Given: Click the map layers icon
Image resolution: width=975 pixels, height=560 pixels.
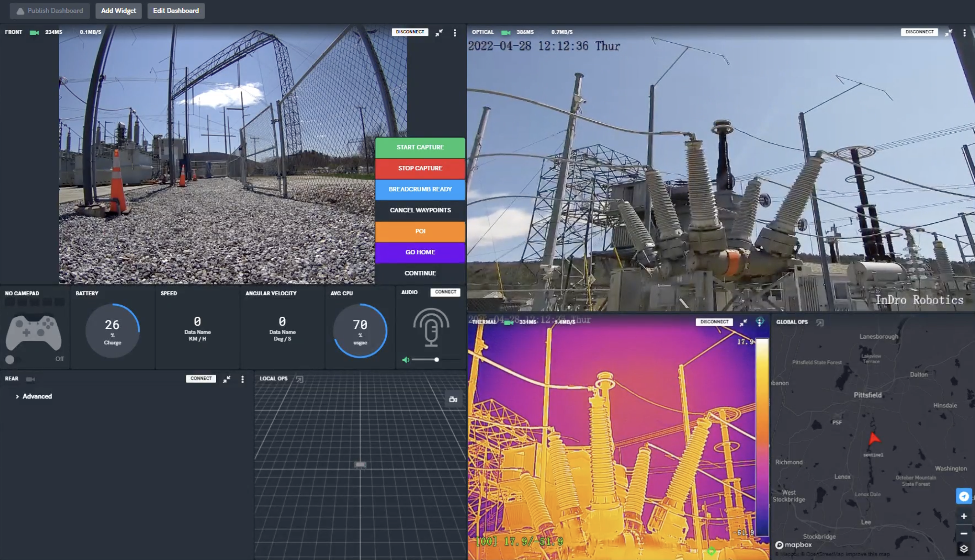Looking at the screenshot, I should (964, 549).
